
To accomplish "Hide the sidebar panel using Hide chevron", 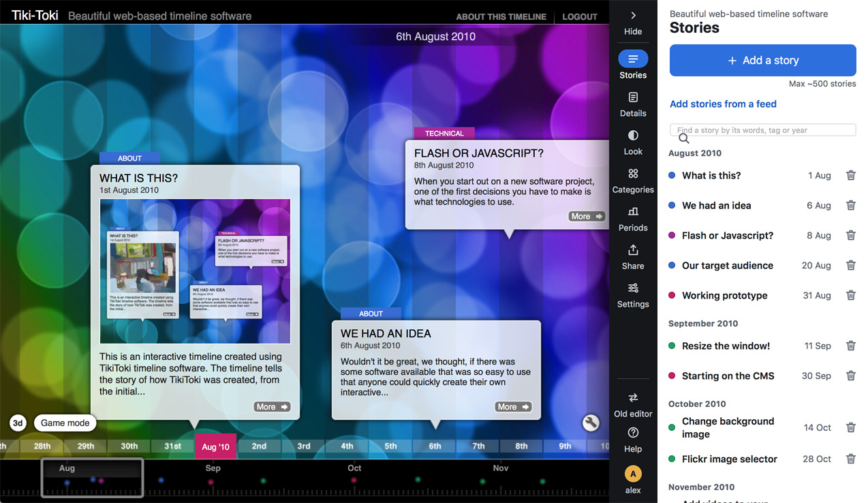I will point(633,15).
